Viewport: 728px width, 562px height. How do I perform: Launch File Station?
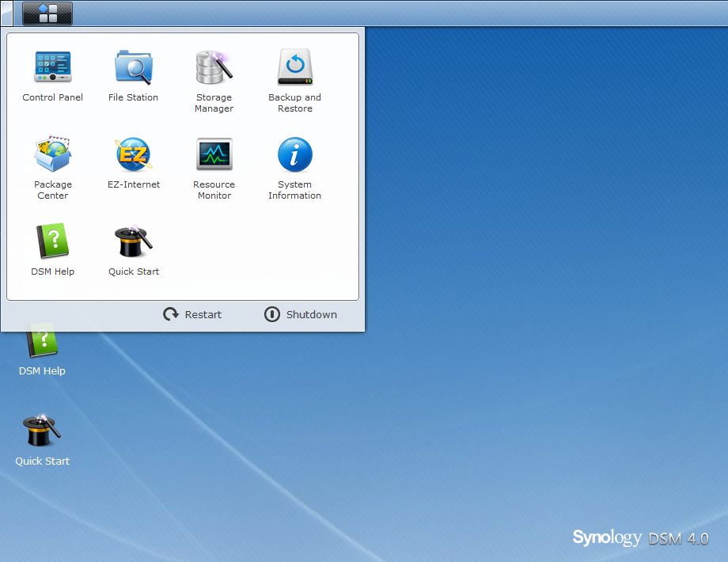coord(133,76)
